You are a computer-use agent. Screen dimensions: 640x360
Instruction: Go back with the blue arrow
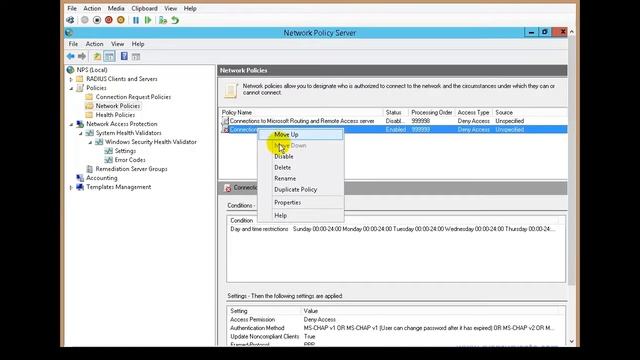(71, 56)
